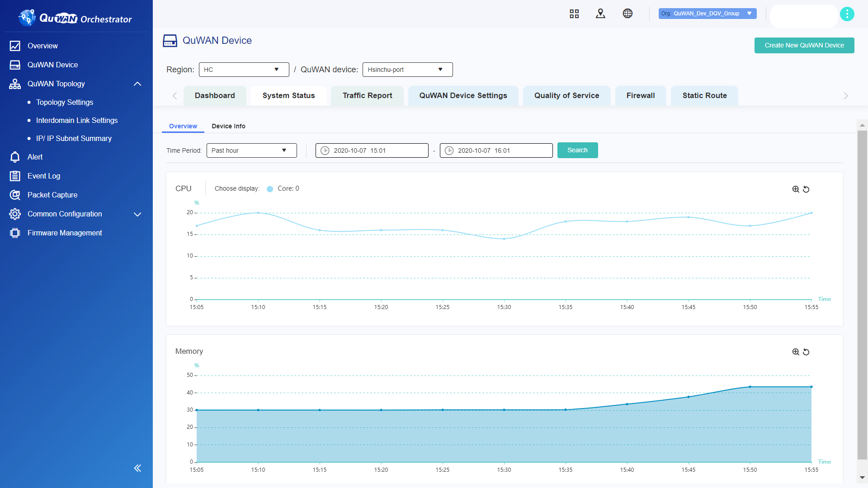Image resolution: width=868 pixels, height=488 pixels.
Task: Open the Region HC dropdown
Action: pyautogui.click(x=244, y=70)
